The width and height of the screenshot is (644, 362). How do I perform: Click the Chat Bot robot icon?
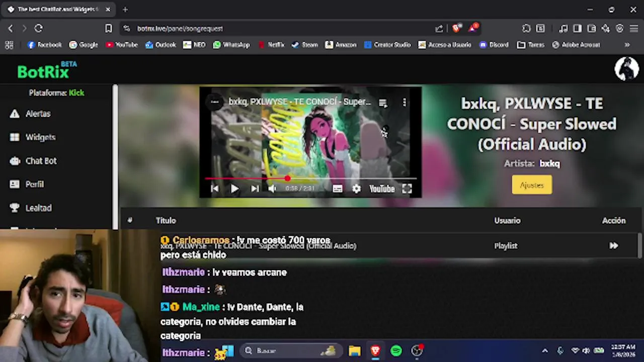point(15,161)
